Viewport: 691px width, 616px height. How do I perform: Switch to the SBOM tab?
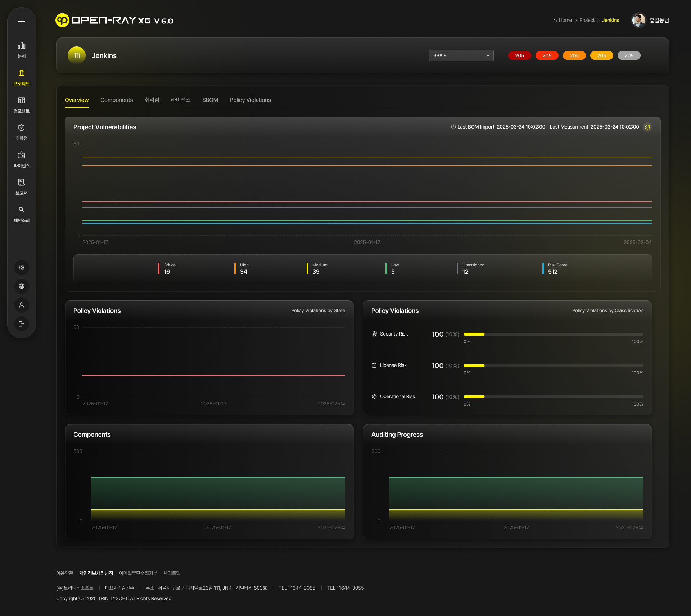210,100
